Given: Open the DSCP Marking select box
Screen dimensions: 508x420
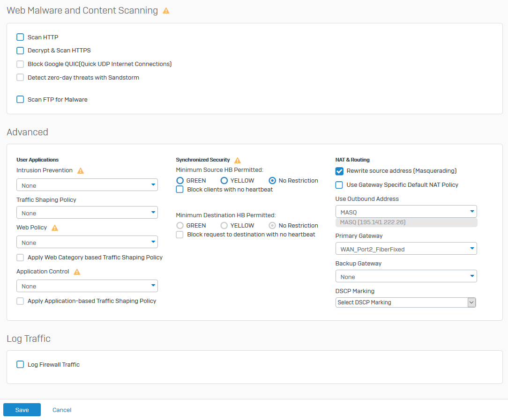Looking at the screenshot, I should 406,302.
